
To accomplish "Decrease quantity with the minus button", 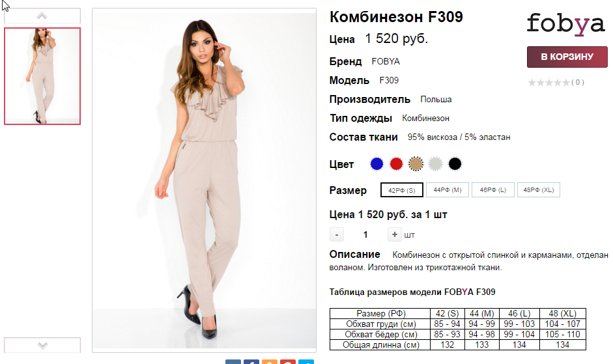I will (x=337, y=234).
